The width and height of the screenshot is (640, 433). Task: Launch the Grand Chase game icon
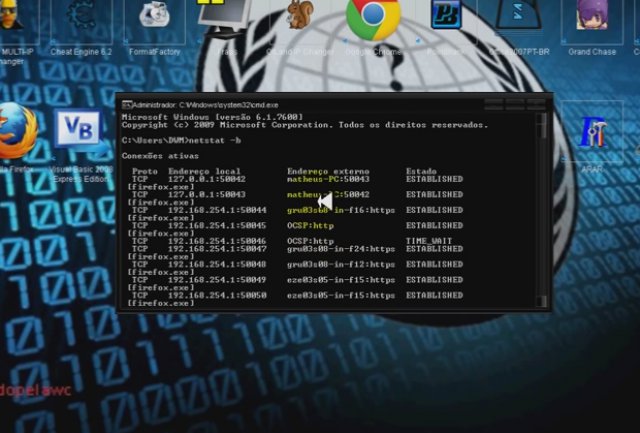pos(592,20)
